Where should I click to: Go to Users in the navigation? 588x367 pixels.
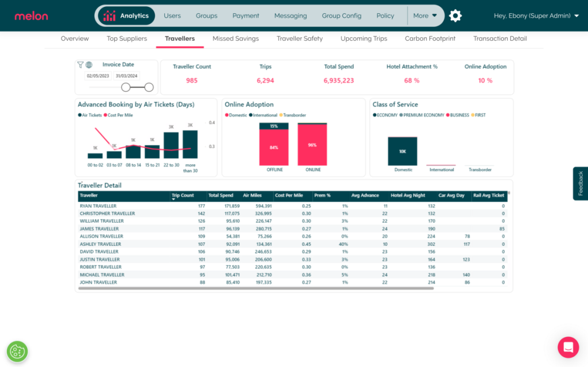tap(172, 16)
